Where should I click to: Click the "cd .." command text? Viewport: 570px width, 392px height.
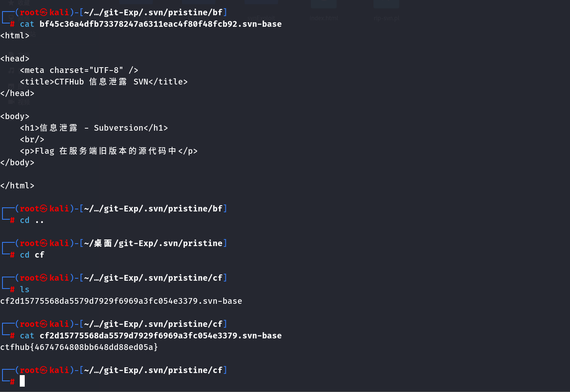tap(32, 220)
